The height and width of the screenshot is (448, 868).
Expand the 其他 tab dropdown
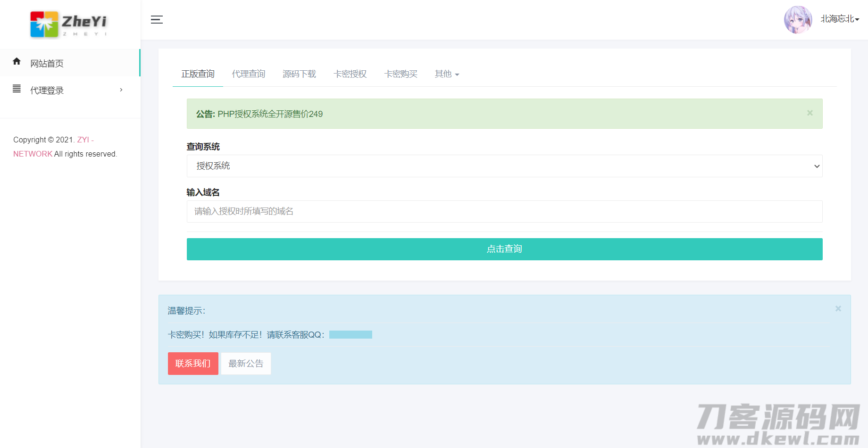[446, 74]
